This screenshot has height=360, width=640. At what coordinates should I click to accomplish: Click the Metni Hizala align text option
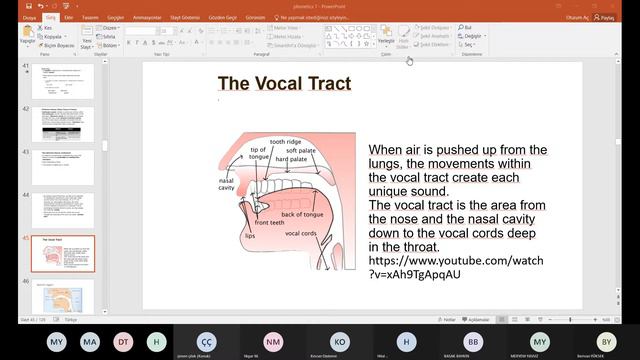pos(284,36)
